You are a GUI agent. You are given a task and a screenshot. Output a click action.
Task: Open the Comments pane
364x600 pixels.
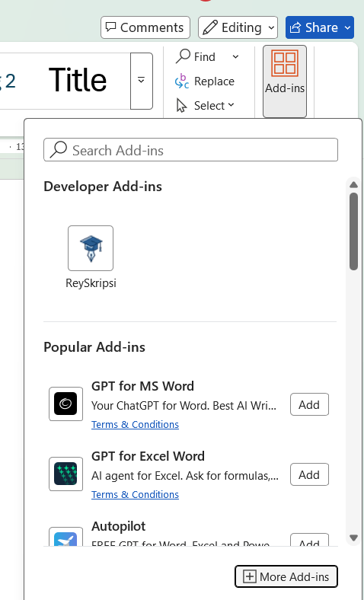coord(145,27)
